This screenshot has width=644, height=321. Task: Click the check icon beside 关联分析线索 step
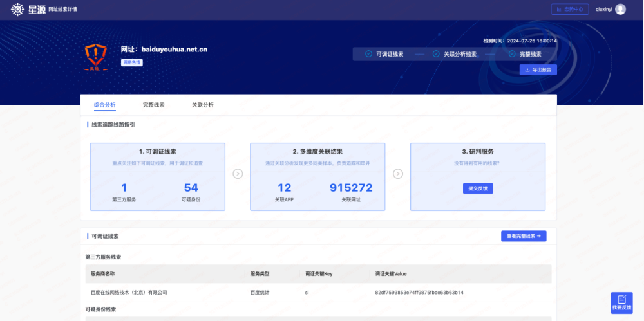[x=436, y=54]
